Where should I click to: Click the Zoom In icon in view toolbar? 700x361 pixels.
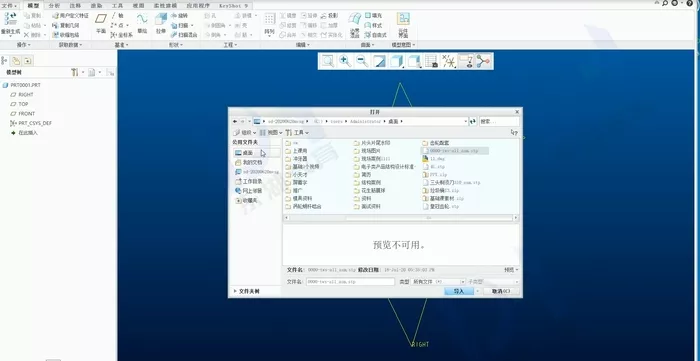pos(345,61)
